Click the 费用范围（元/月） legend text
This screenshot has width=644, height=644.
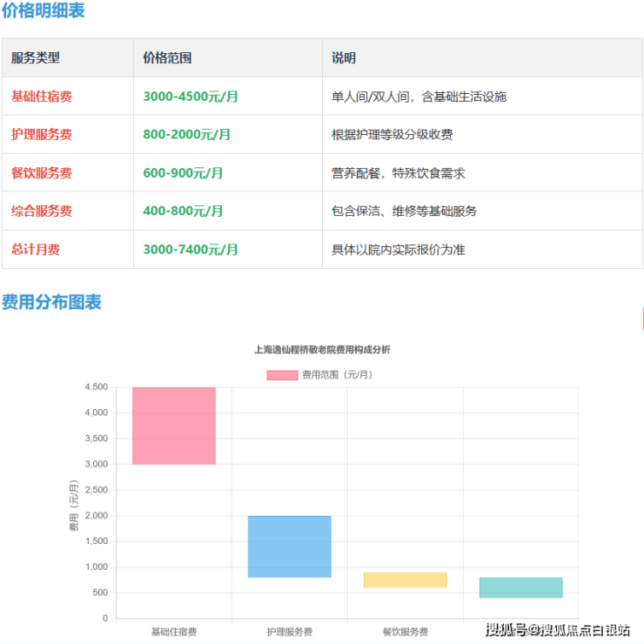[337, 375]
